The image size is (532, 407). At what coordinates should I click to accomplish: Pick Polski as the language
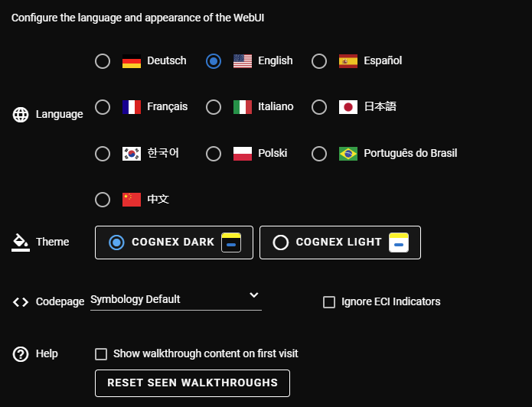[x=214, y=154]
